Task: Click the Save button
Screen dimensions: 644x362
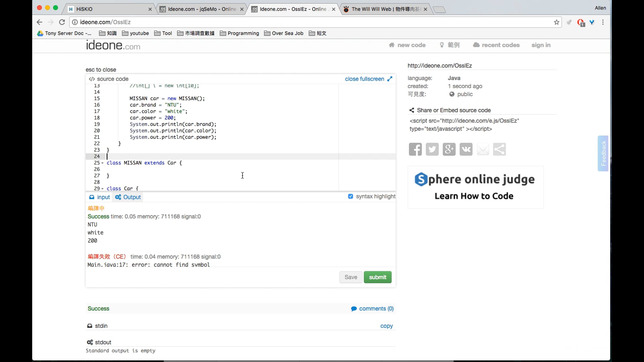Action: click(x=351, y=277)
